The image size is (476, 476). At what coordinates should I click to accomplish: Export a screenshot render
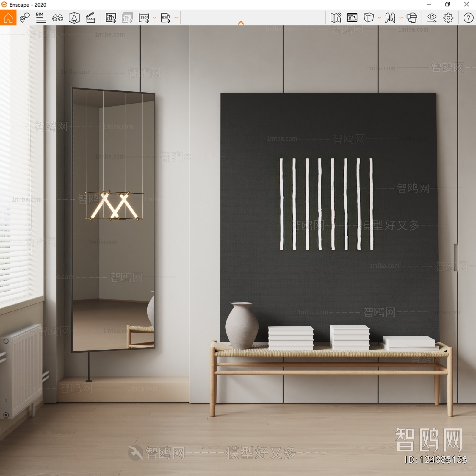(x=111, y=18)
